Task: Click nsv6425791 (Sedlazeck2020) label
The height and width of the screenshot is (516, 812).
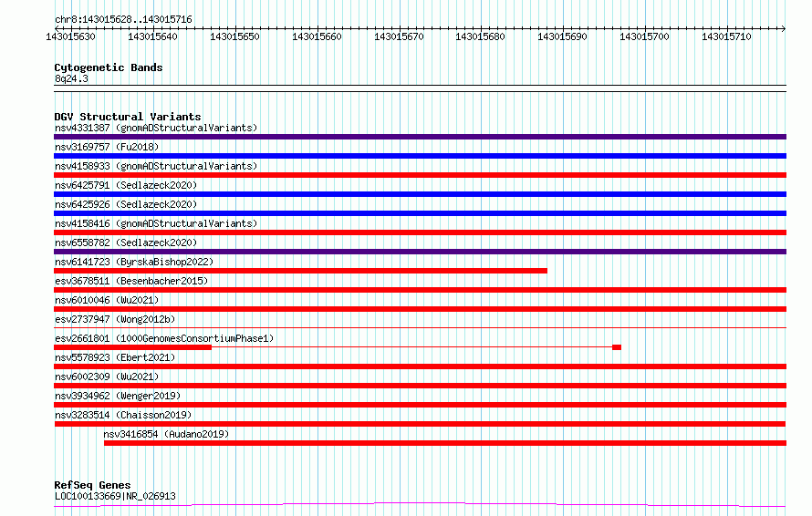Action: (x=126, y=185)
